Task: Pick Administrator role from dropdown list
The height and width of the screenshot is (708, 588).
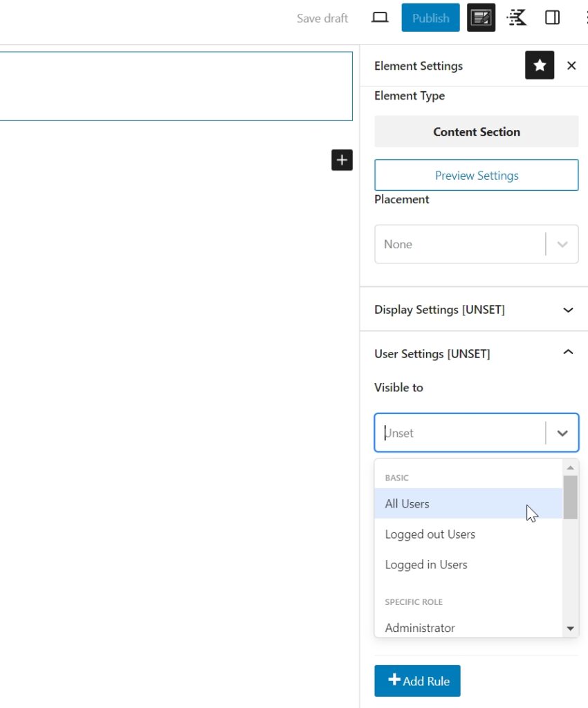Action: (420, 628)
